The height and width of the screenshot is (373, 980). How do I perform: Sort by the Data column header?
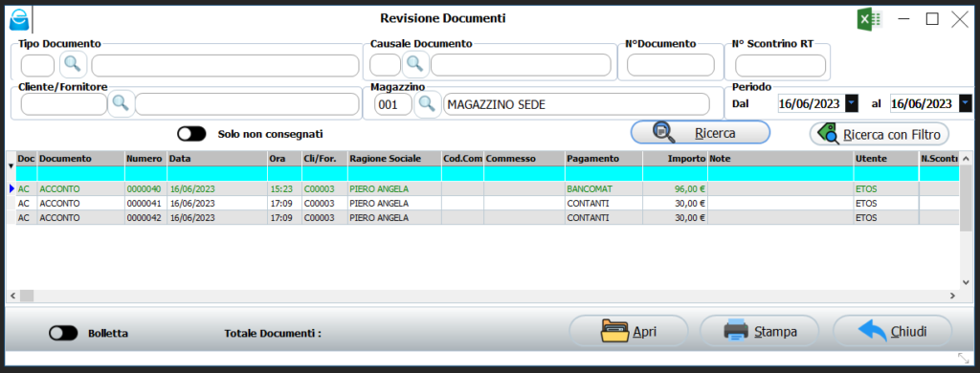tap(217, 159)
